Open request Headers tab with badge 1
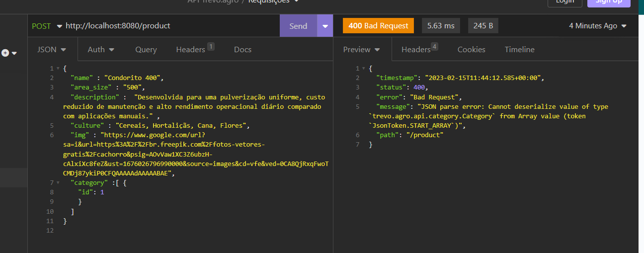Image resolution: width=644 pixels, height=253 pixels. [x=194, y=50]
